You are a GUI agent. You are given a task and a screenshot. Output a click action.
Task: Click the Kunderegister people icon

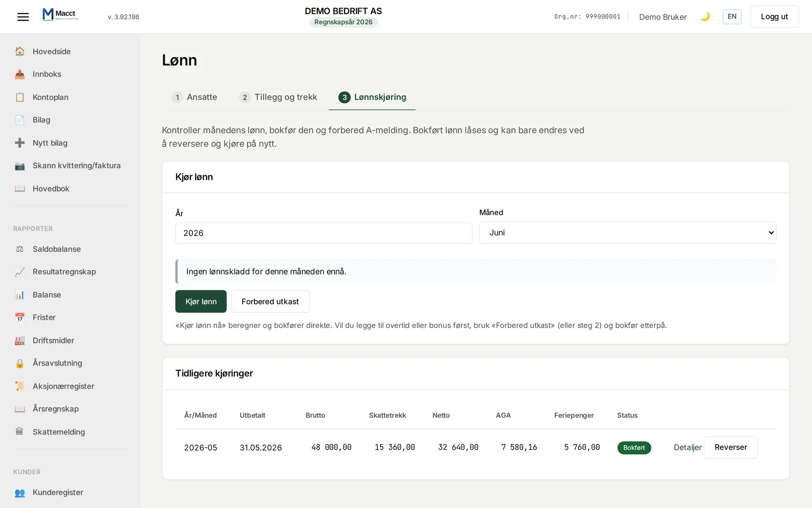click(x=20, y=493)
